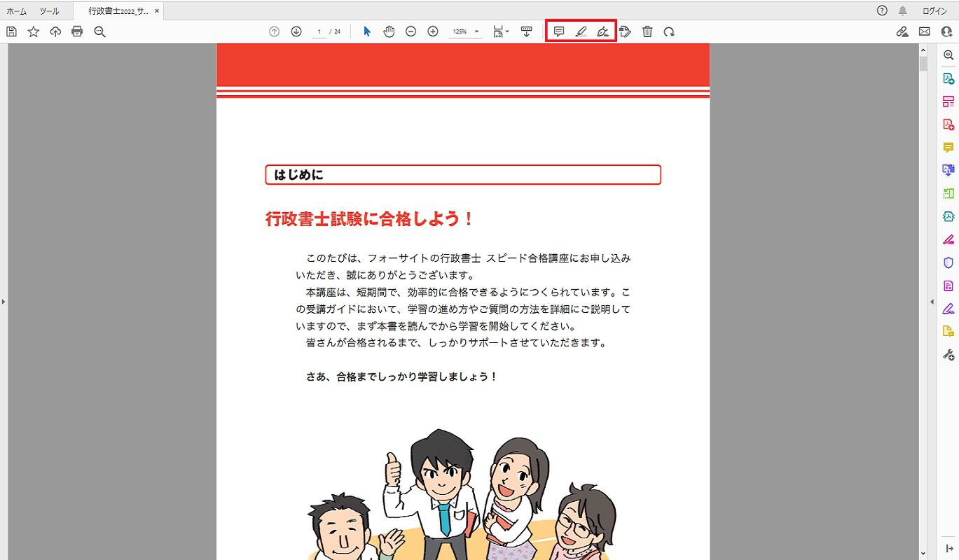Click the line starting 皆さんが合格されるまで
The image size is (959, 560).
pos(456,343)
